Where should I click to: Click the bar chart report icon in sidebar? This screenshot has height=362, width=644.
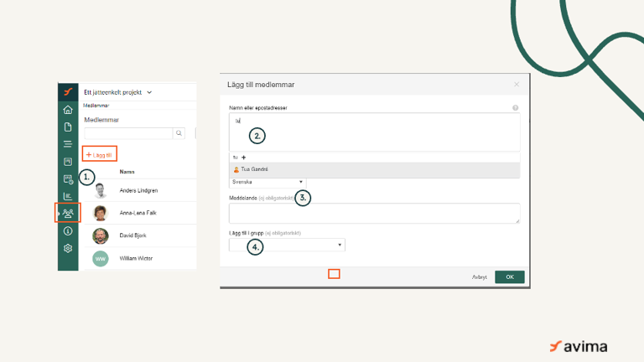(68, 196)
